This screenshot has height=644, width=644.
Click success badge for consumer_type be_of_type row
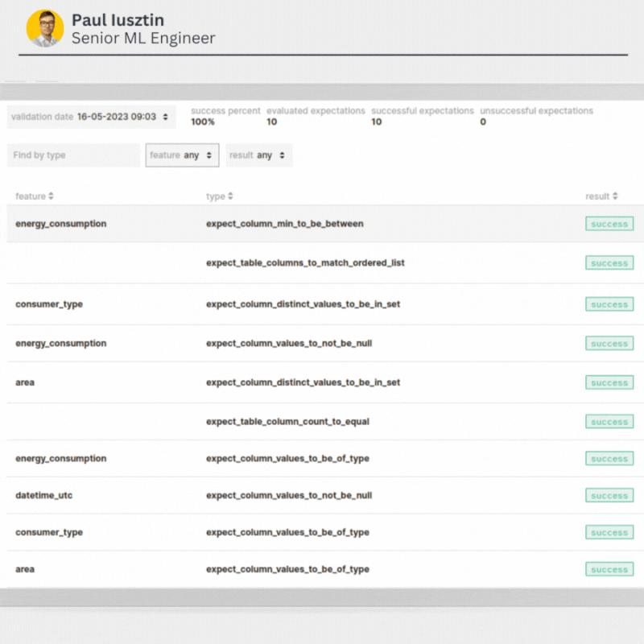coord(609,532)
